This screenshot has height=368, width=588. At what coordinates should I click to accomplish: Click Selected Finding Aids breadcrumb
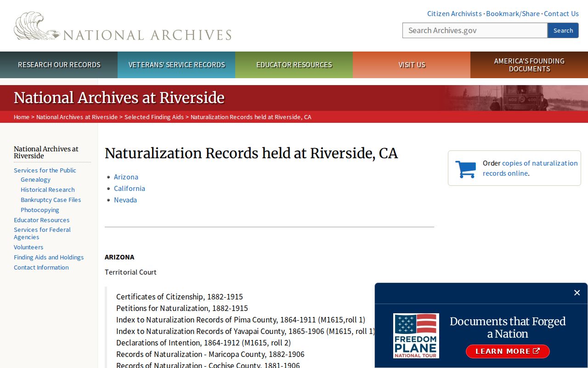154,117
